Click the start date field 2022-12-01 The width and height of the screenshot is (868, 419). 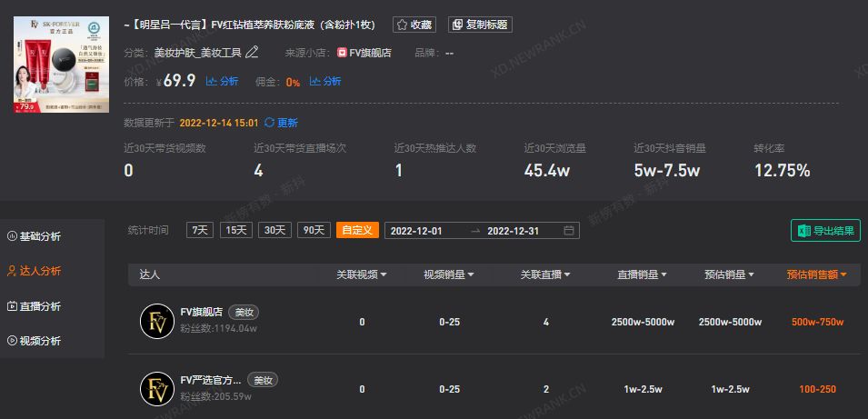pos(416,231)
